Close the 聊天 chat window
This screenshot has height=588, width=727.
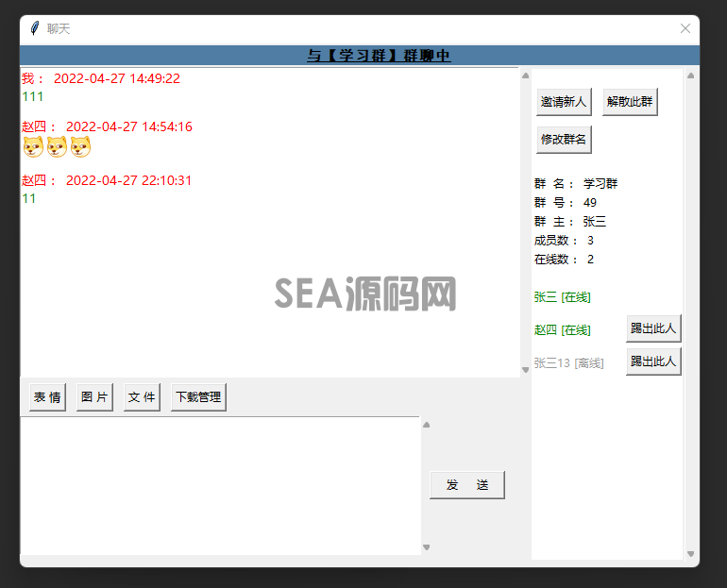tap(685, 28)
